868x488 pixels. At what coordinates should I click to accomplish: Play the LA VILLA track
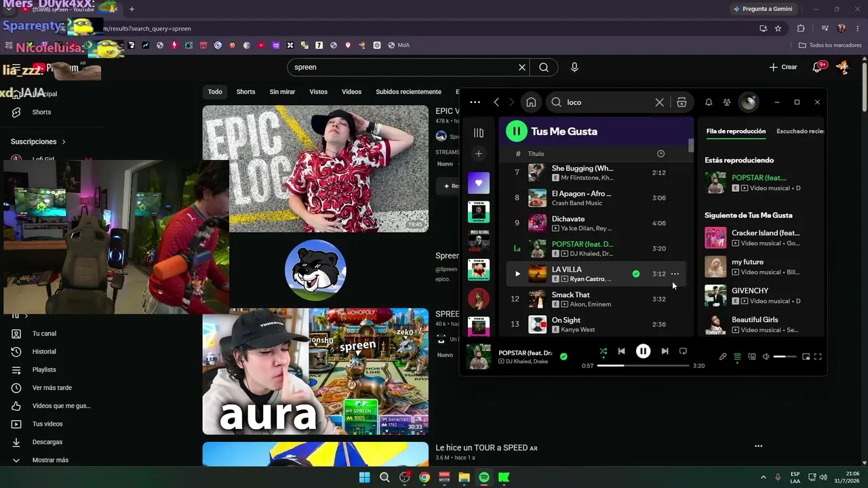(517, 274)
